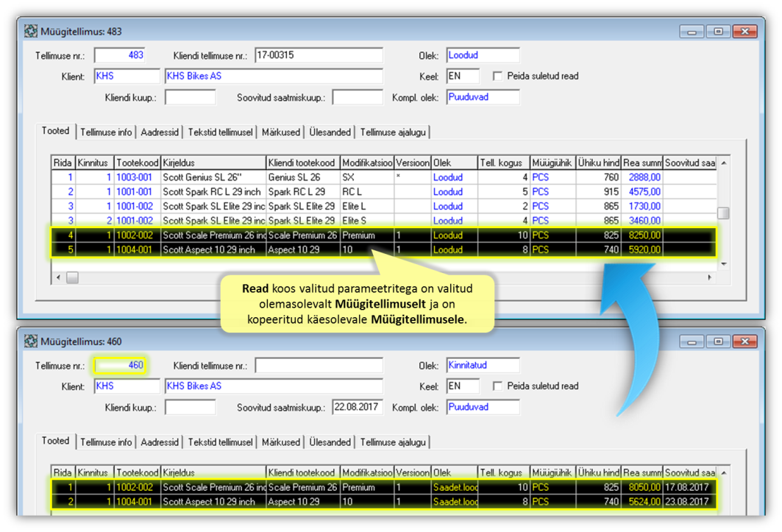Switch to Aadressid tab in order 460

159,442
